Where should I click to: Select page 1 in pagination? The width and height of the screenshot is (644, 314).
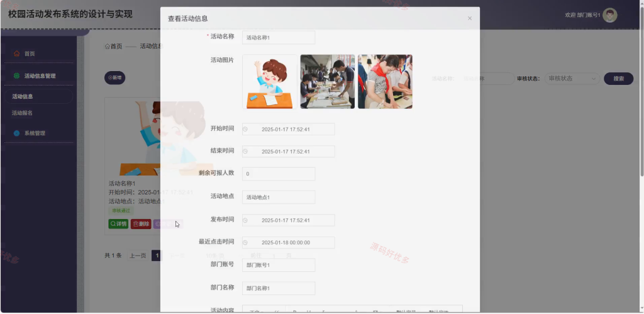coord(156,255)
